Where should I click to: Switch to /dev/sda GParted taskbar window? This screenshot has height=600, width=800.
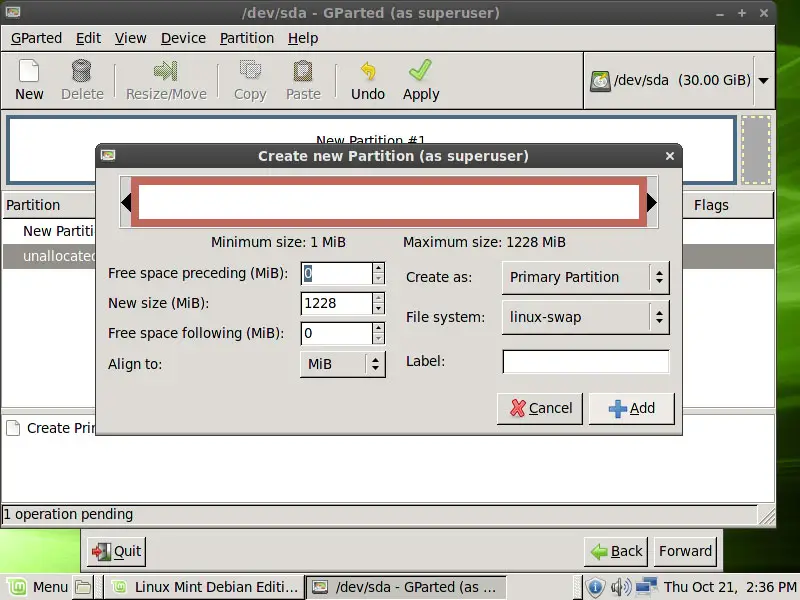(x=406, y=587)
